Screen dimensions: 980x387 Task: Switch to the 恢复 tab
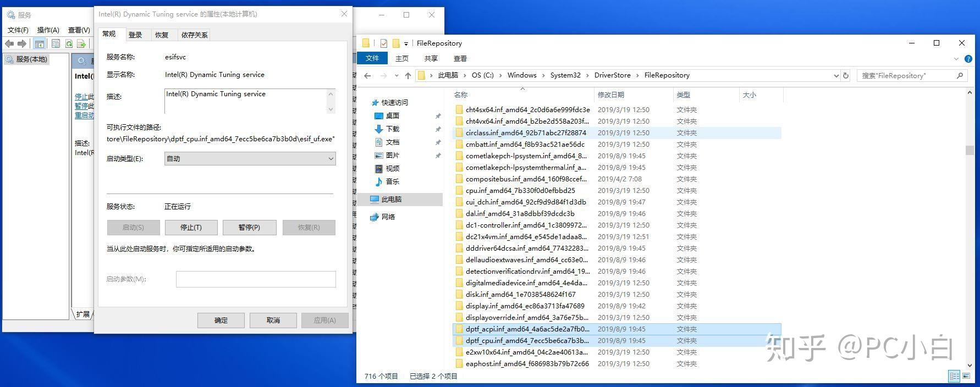[x=162, y=35]
